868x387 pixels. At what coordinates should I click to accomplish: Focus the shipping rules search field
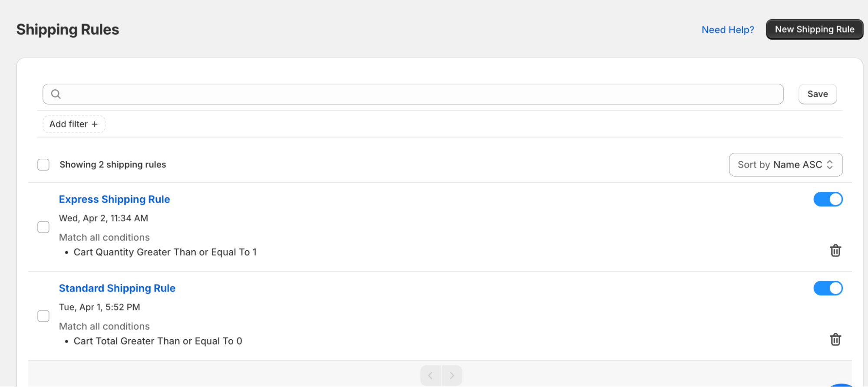click(x=413, y=94)
